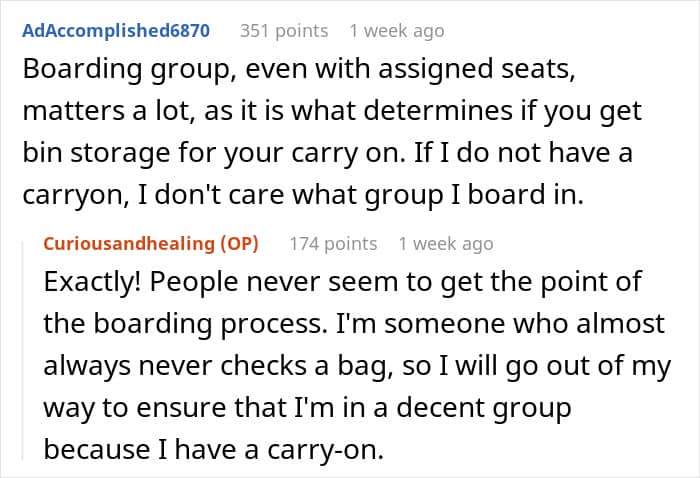700x478 pixels.
Task: Click the (OP) tag beside Curiousandhealing
Action: pyautogui.click(x=239, y=244)
